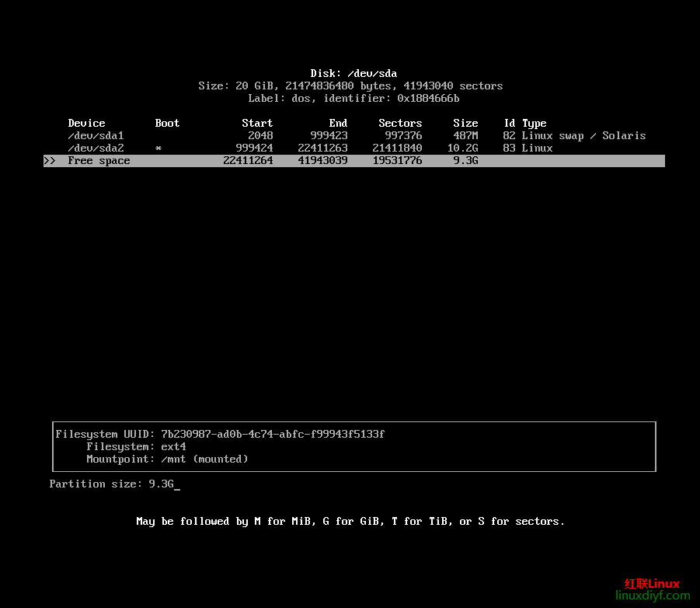
Task: Click the Device column header
Action: [x=86, y=123]
